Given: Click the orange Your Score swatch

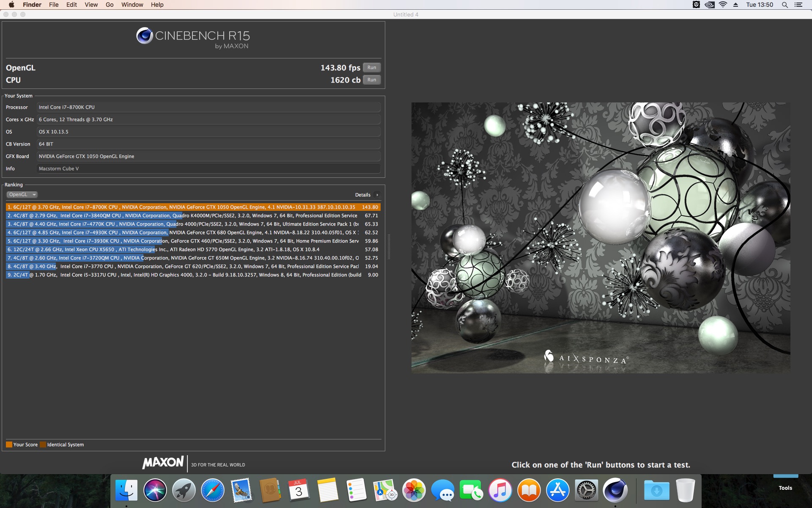Looking at the screenshot, I should 9,444.
